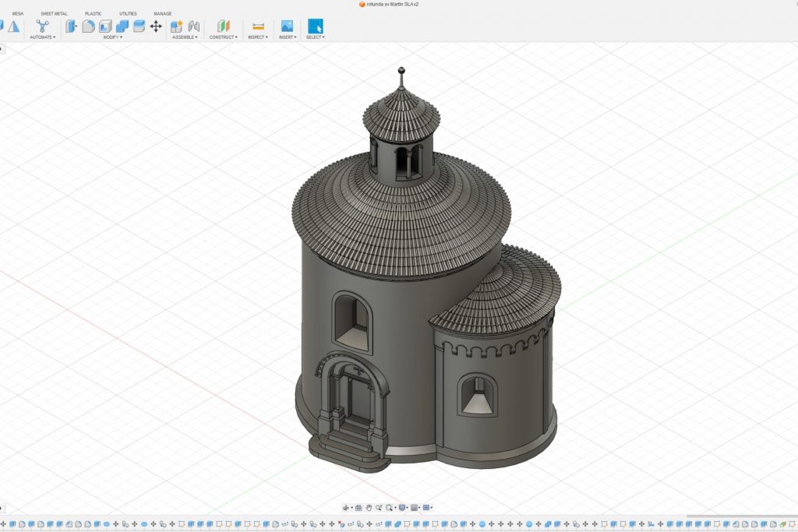Select the Fillet tool
Viewport: 798px width, 532px height.
[88, 26]
